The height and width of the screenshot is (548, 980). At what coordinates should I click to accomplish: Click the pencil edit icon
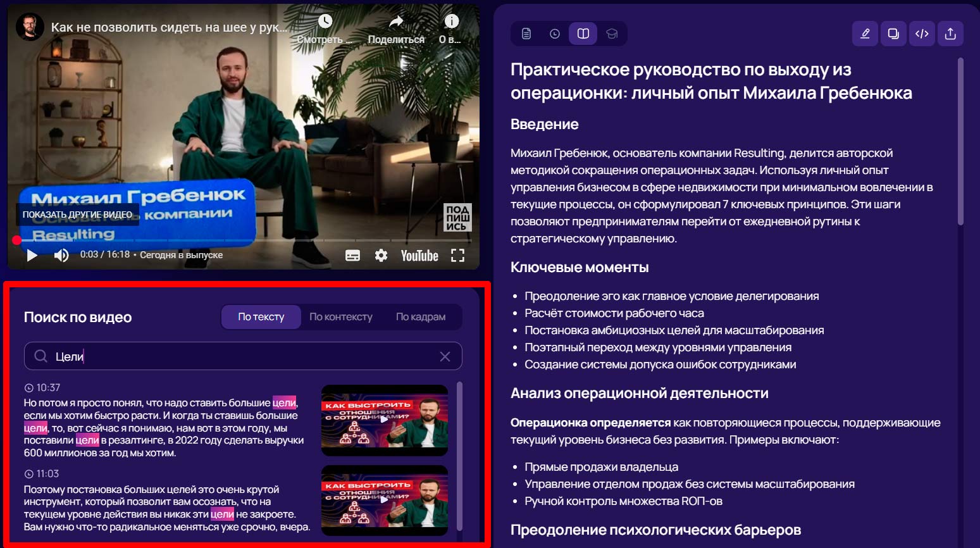tap(865, 34)
